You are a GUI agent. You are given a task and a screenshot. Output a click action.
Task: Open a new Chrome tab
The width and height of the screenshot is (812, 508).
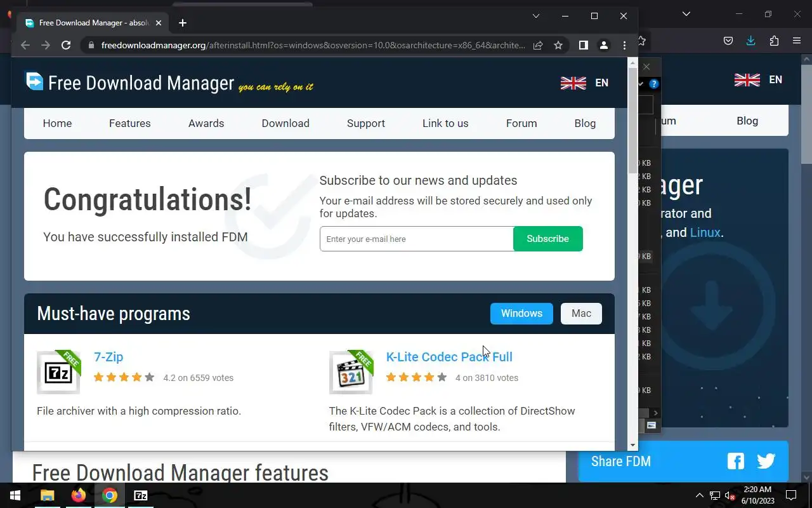pos(183,23)
